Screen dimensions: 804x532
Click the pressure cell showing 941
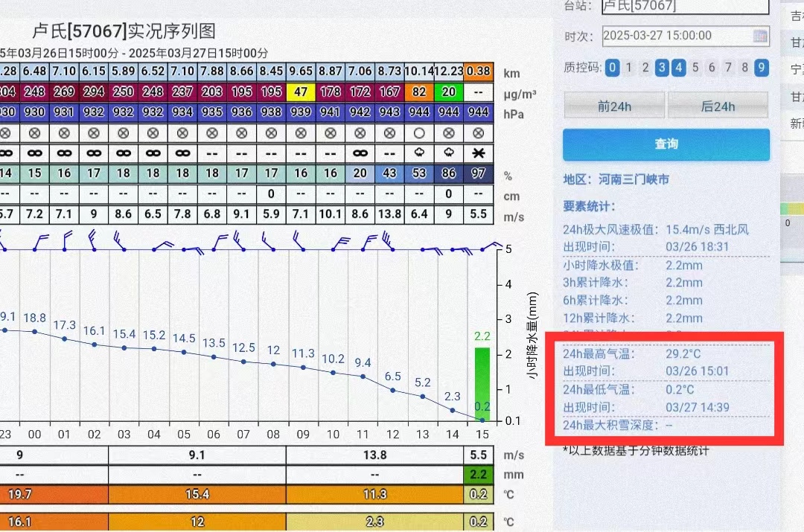pyautogui.click(x=331, y=112)
